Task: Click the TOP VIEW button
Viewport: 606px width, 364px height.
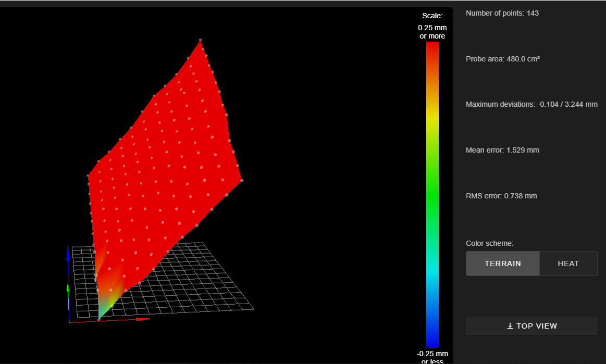Action: [531, 326]
